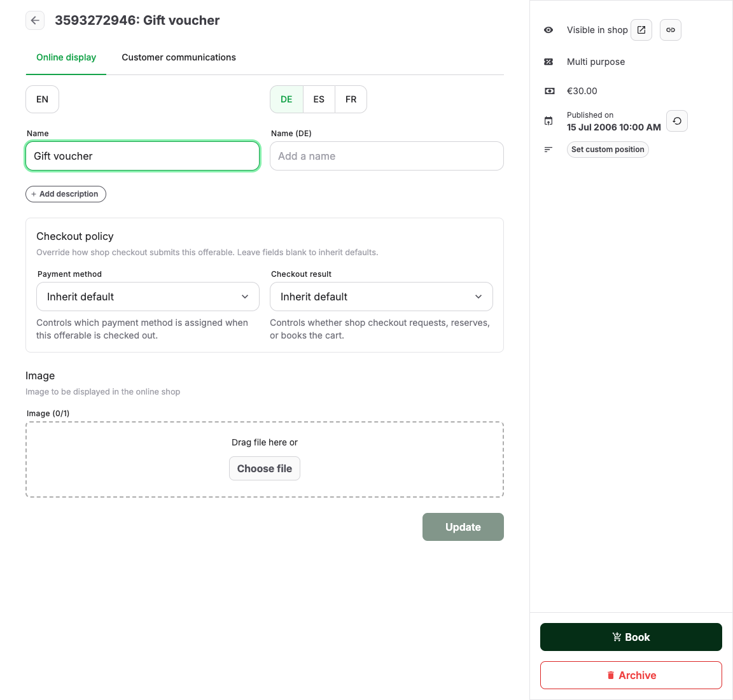Switch to Online display tab
The height and width of the screenshot is (700, 733).
(66, 57)
